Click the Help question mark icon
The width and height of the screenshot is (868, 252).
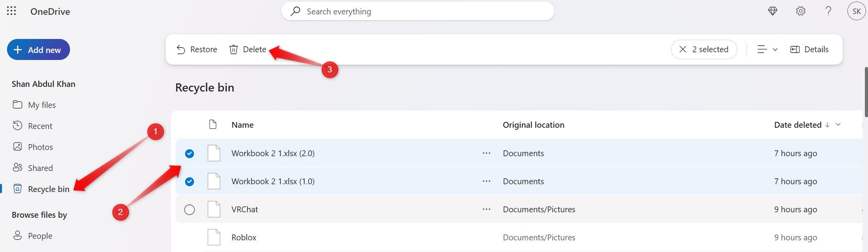click(828, 11)
